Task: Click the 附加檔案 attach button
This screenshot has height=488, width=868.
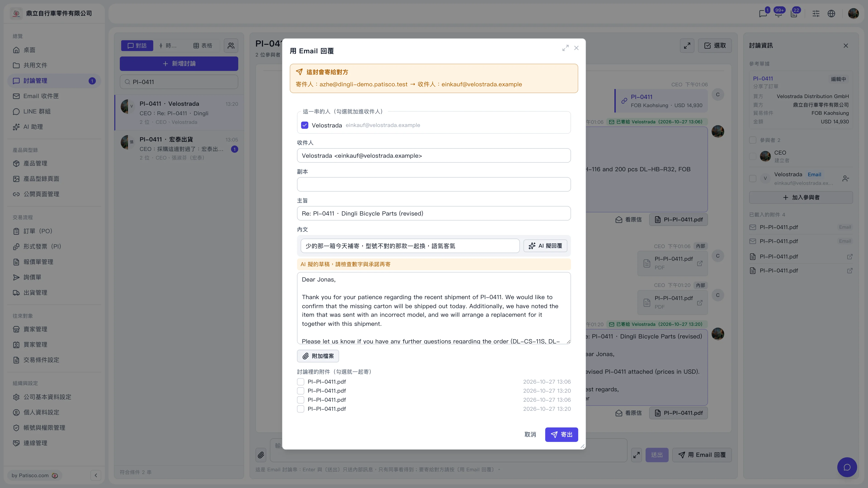Action: (318, 356)
